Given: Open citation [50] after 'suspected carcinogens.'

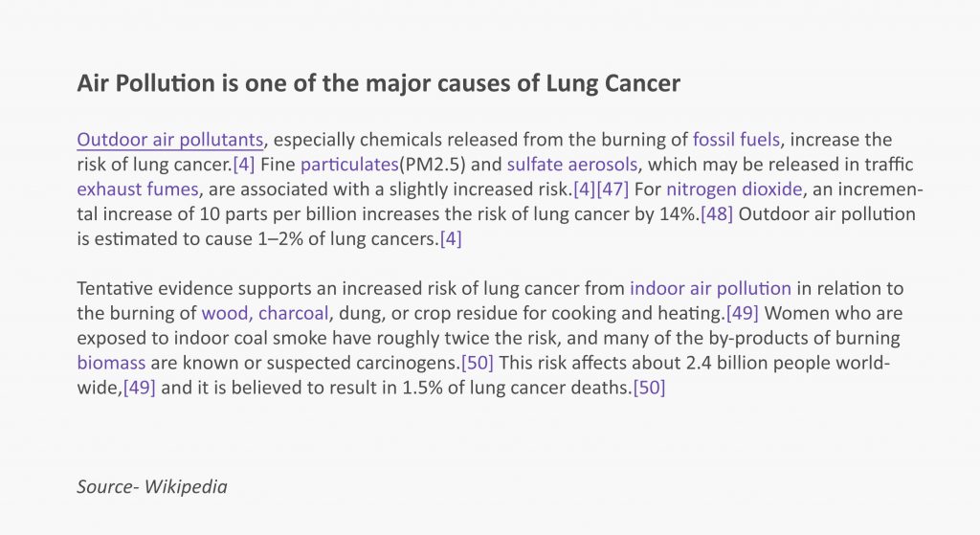Looking at the screenshot, I should 478,363.
